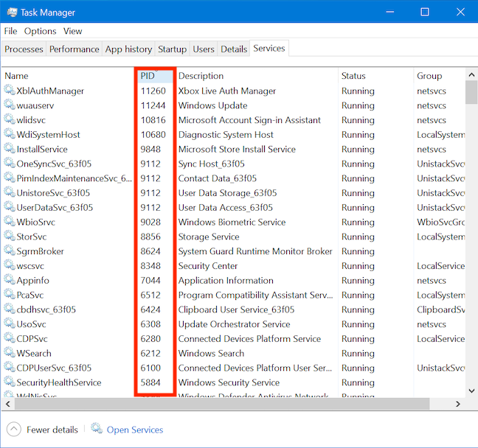Image resolution: width=478 pixels, height=448 pixels.
Task: Select the Storage Service description
Action: [x=209, y=237]
